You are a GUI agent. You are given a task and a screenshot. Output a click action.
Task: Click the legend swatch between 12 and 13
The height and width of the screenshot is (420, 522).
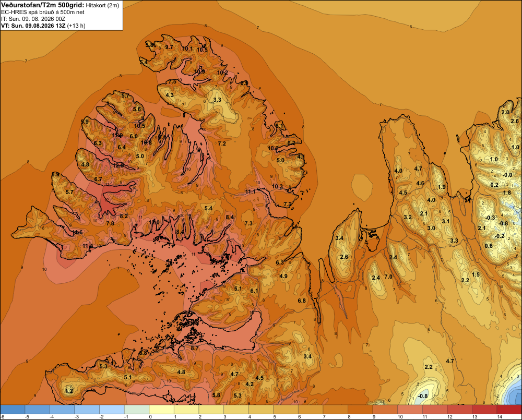coord(459,410)
